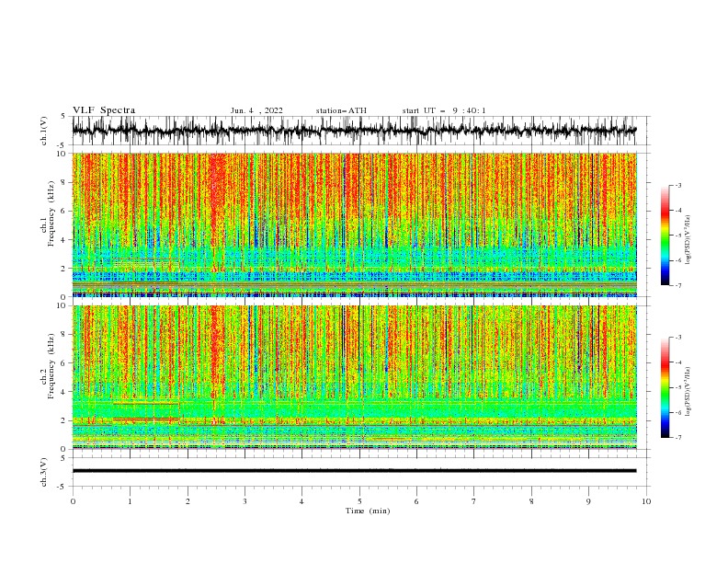Click the "6" kHz tick on ch.2 spectrogram axis
The height and width of the screenshot is (563, 728).
(x=64, y=363)
